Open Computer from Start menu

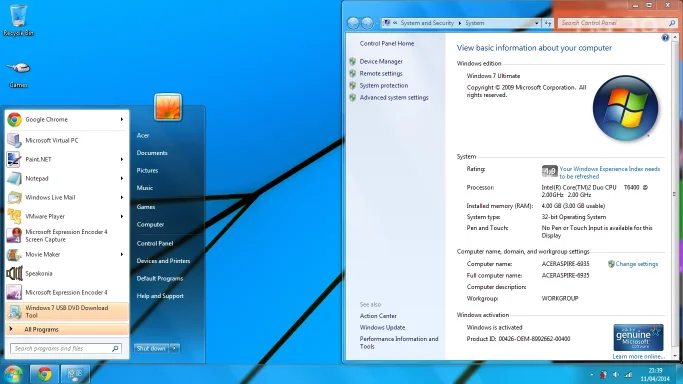tap(150, 225)
